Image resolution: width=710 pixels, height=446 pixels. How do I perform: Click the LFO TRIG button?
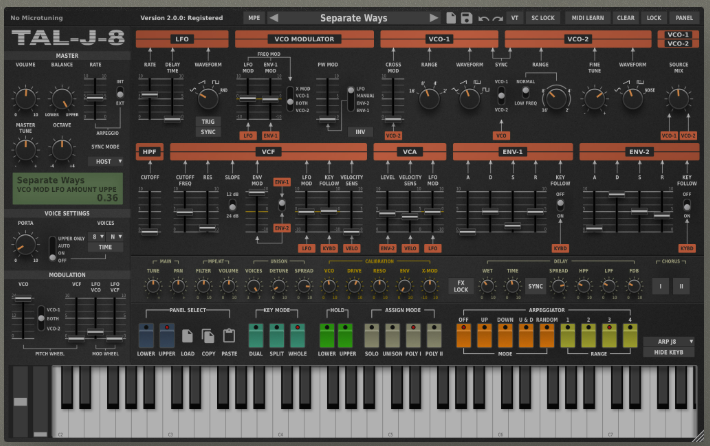pyautogui.click(x=208, y=121)
